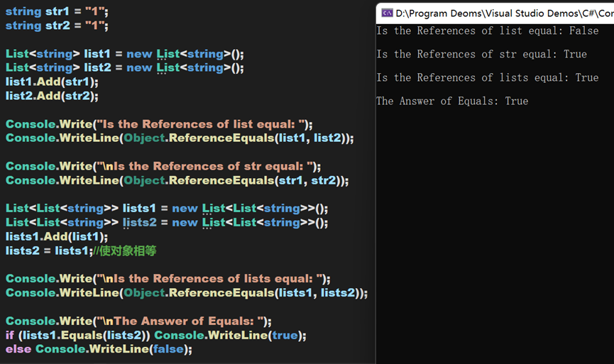Click the lists1.Add(list1) statement
The width and height of the screenshot is (614, 364).
coord(57,236)
